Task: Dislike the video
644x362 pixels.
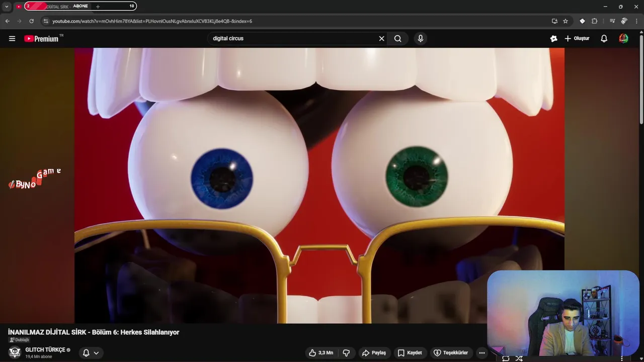Action: [x=346, y=353]
